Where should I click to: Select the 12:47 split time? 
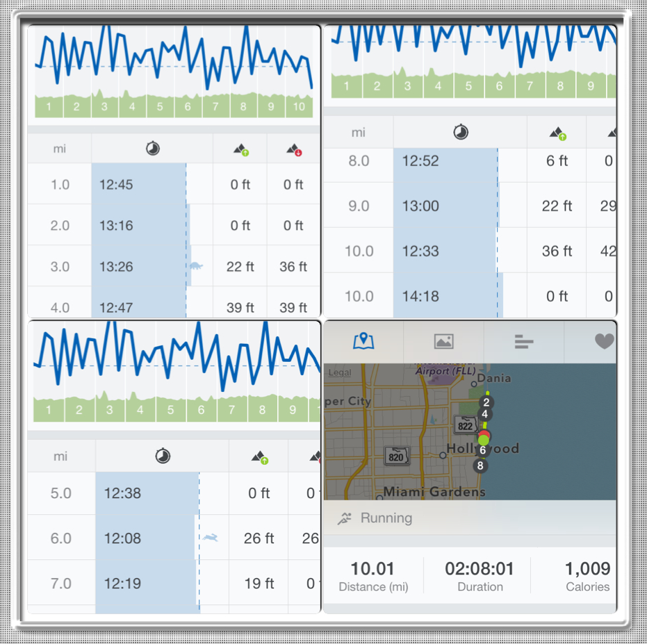click(x=116, y=307)
